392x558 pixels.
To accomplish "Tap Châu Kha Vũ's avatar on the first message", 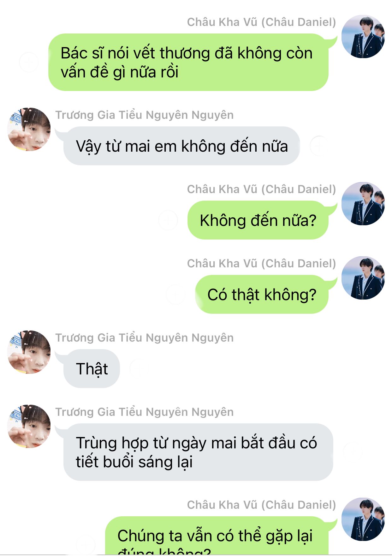I will [x=363, y=36].
